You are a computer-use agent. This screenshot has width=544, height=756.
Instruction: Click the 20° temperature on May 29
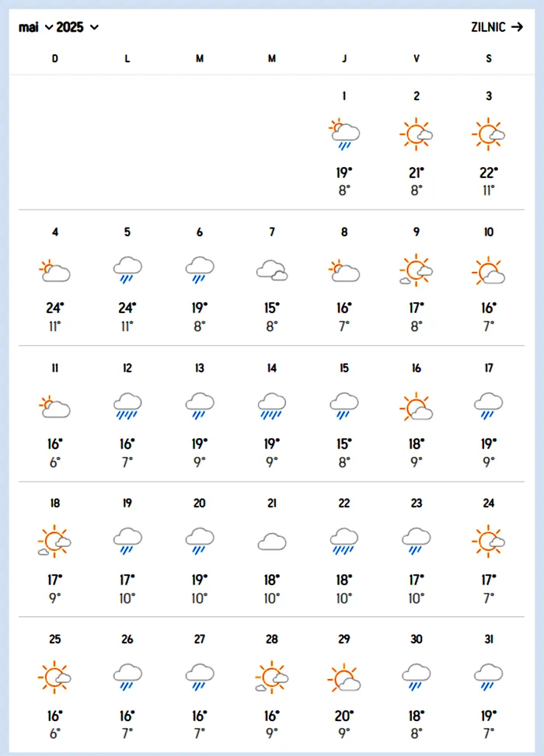click(x=343, y=716)
